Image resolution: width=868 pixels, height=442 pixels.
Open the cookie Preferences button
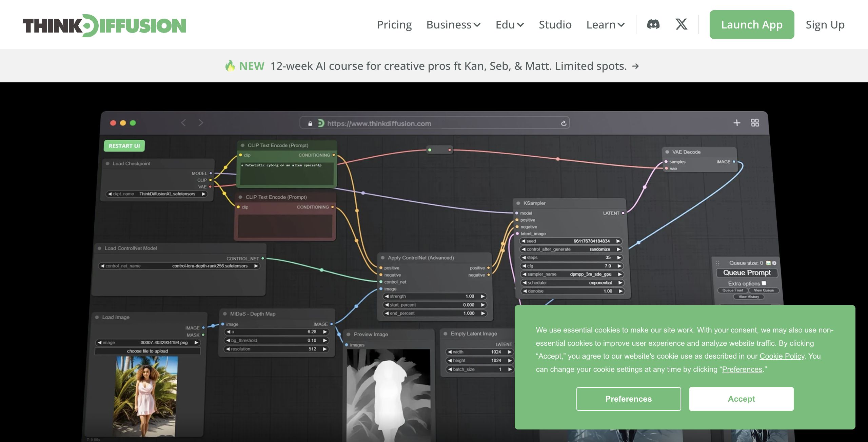click(628, 399)
